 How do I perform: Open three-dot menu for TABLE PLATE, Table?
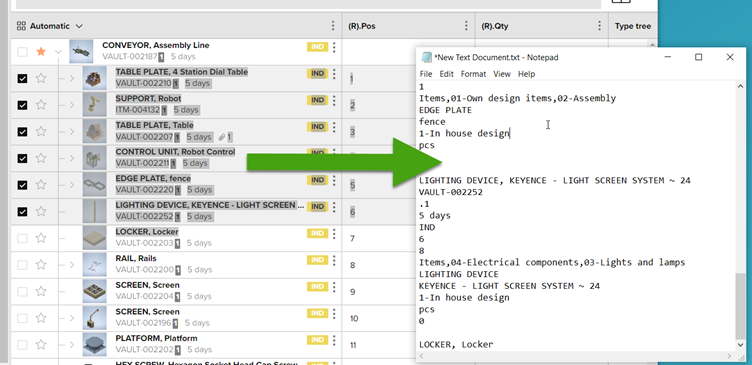pos(334,127)
